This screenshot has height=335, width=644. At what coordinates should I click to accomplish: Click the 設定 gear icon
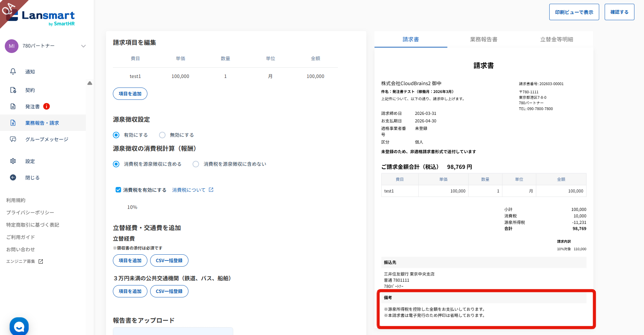(13, 161)
